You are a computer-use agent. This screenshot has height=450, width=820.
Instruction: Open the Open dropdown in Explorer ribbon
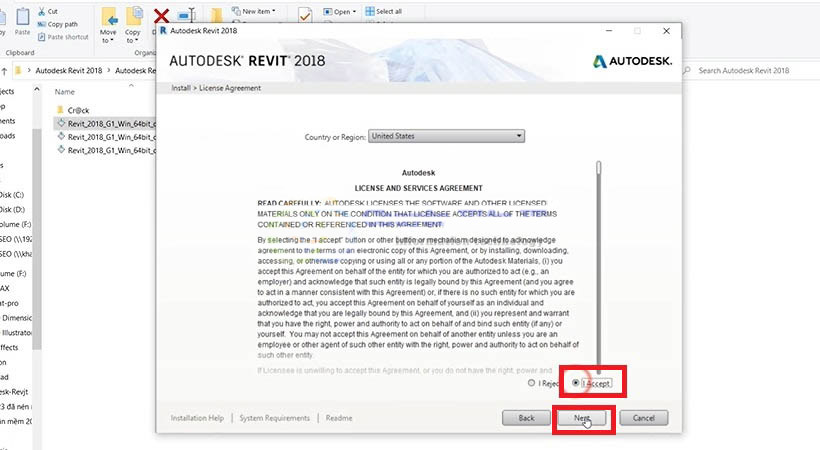pos(339,12)
